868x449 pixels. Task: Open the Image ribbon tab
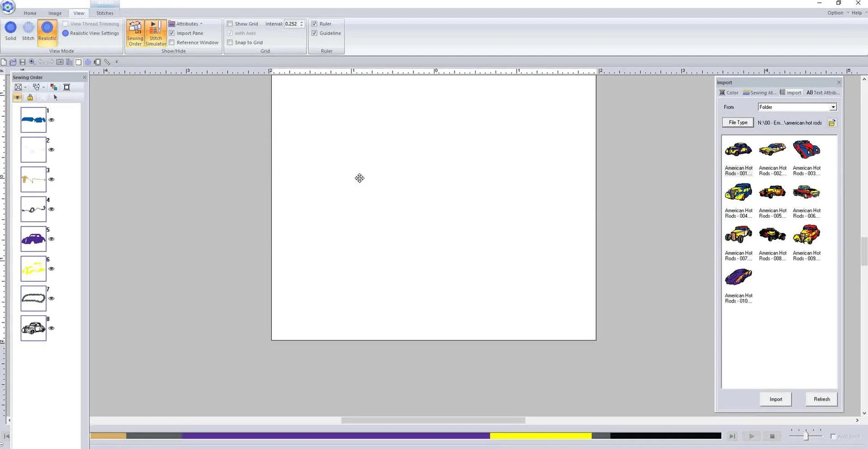pos(55,13)
